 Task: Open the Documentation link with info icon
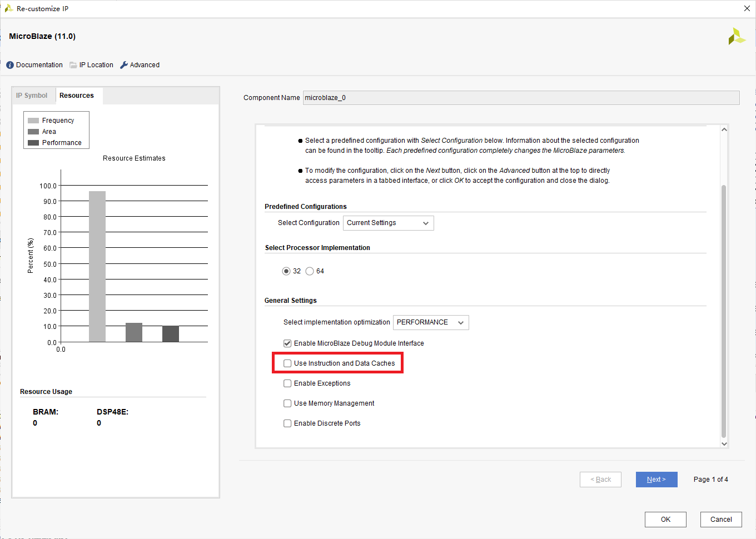point(34,64)
